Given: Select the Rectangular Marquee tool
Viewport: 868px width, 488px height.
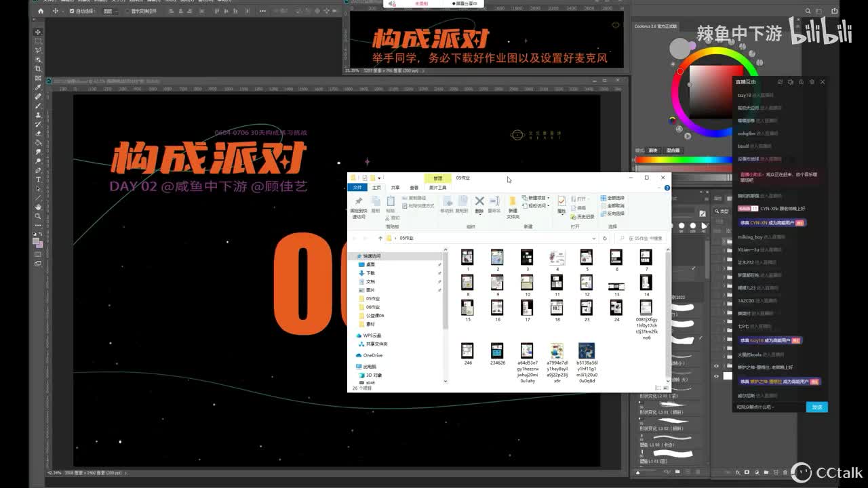Looking at the screenshot, I should 38,41.
